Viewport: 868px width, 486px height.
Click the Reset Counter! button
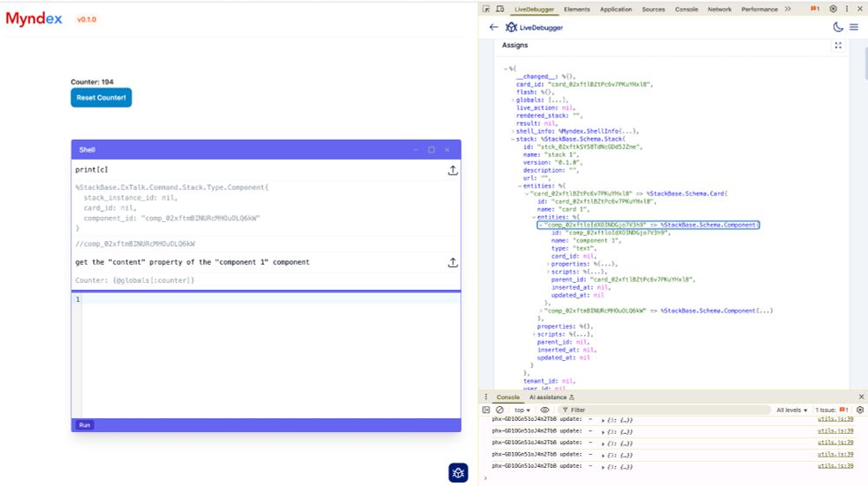[102, 97]
